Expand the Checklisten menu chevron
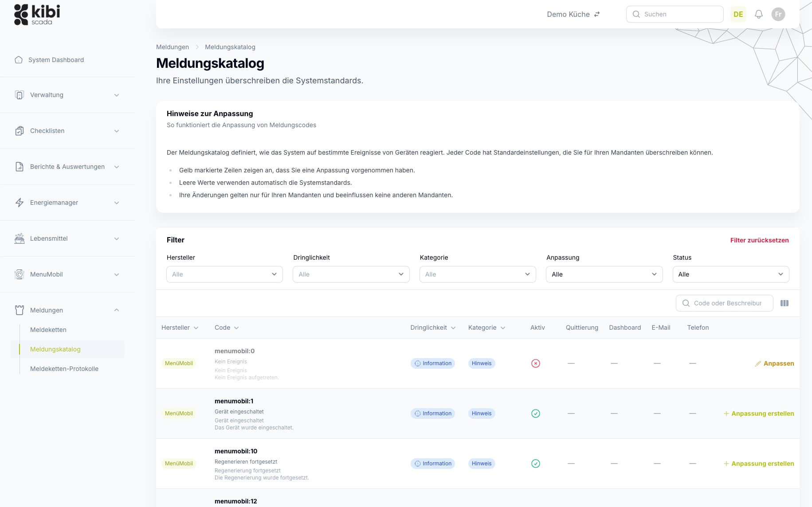 117,131
